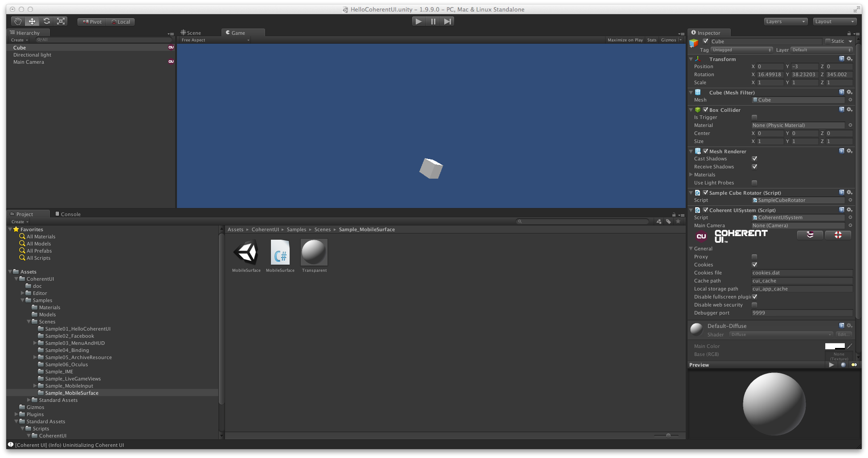Click Coherent UI logo badge in Inspector
This screenshot has height=458, width=868.
tap(701, 237)
